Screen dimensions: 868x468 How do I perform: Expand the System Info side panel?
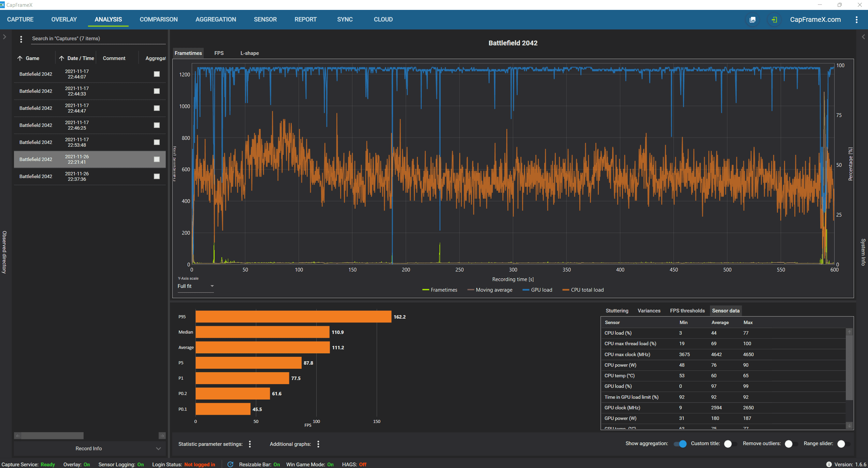[863, 37]
